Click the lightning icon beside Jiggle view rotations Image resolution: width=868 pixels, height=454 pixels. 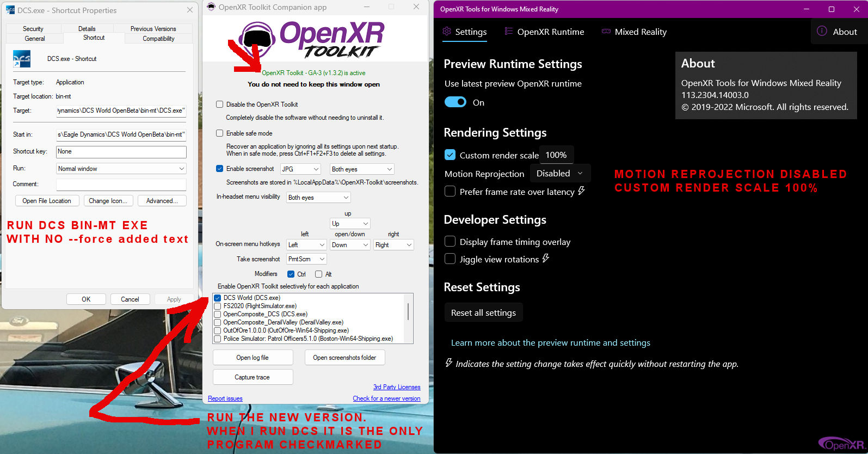tap(546, 259)
